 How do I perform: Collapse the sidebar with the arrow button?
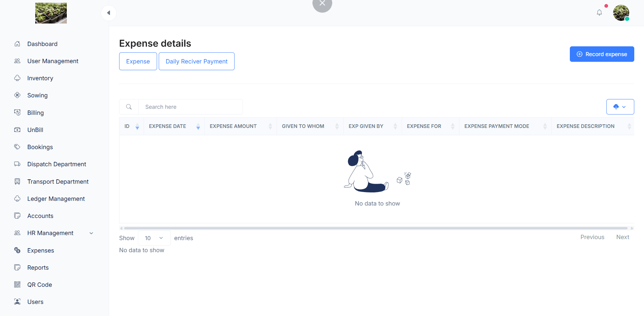(x=108, y=13)
